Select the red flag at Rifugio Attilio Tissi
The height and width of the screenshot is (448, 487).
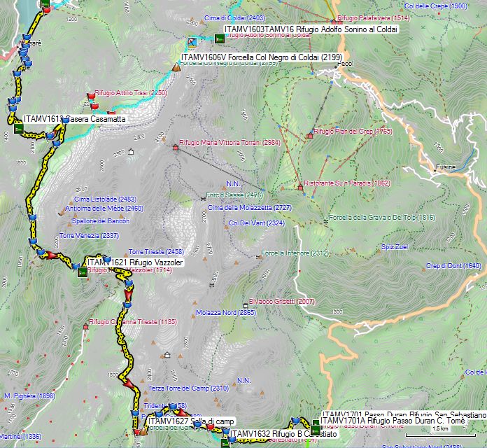coord(90,96)
